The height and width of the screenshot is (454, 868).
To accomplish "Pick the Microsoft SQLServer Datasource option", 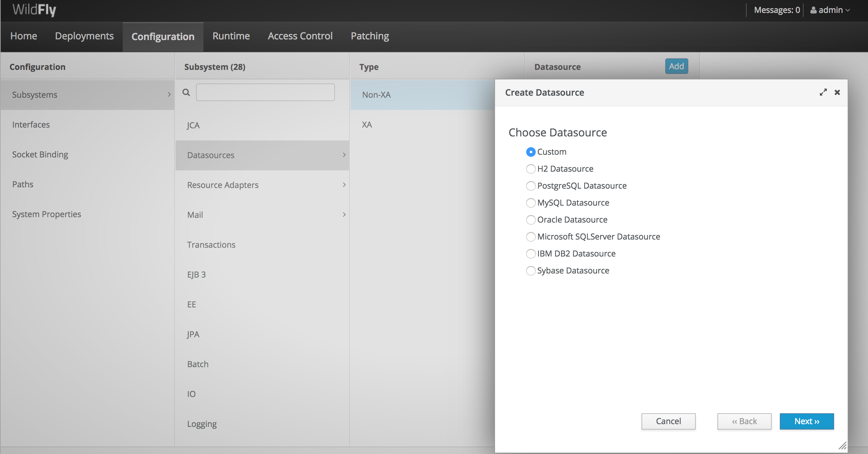I will [531, 237].
